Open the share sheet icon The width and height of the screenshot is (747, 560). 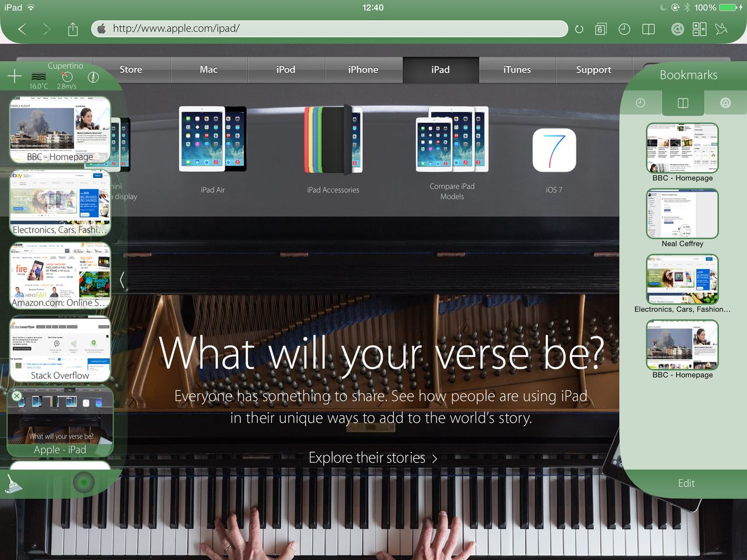coord(73,29)
